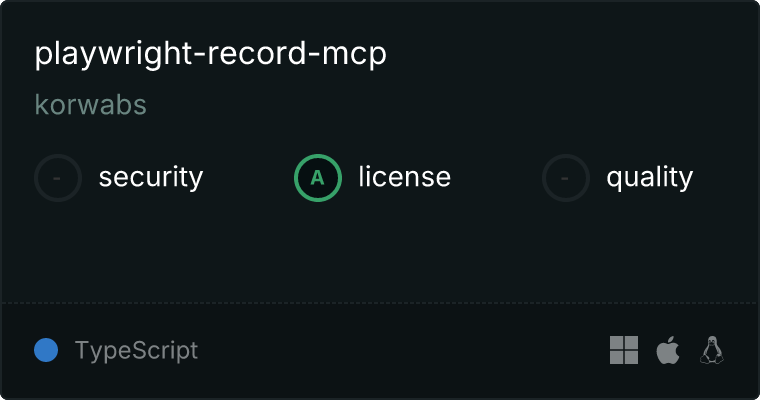Click the security score label
The image size is (760, 400).
point(151,177)
